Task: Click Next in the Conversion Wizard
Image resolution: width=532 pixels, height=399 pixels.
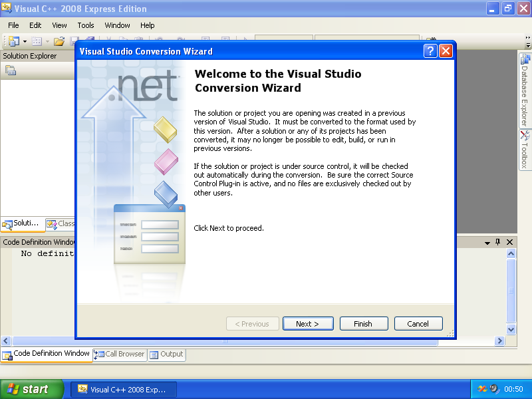Action: click(308, 324)
